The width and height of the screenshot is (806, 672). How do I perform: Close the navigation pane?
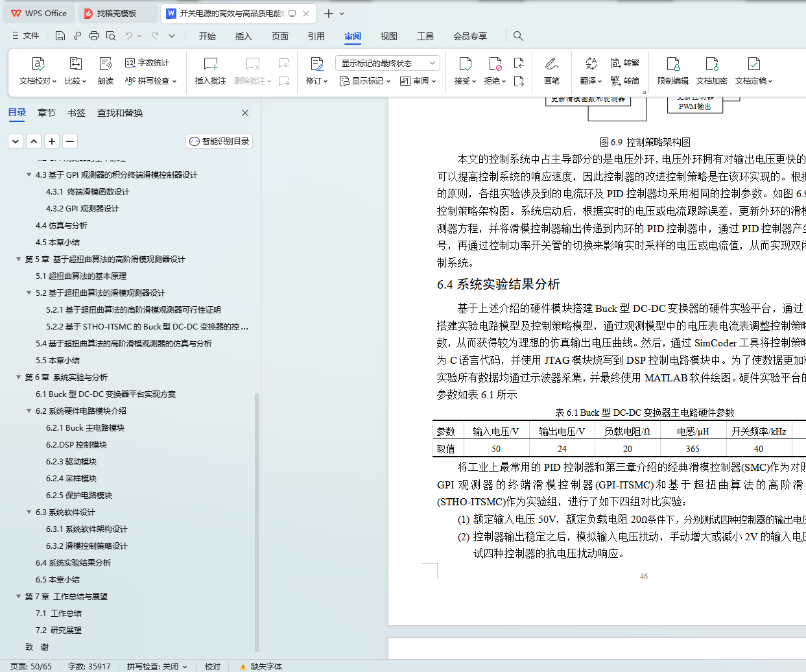(245, 113)
